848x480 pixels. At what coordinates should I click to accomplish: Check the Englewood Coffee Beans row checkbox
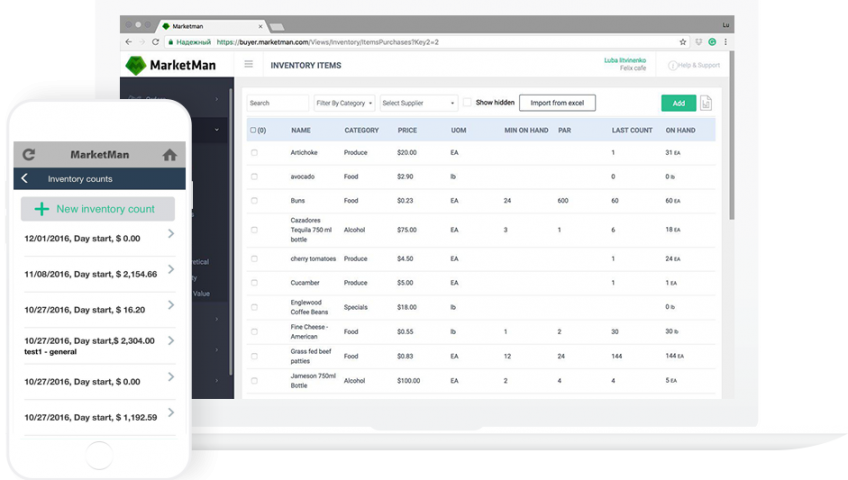pos(254,307)
